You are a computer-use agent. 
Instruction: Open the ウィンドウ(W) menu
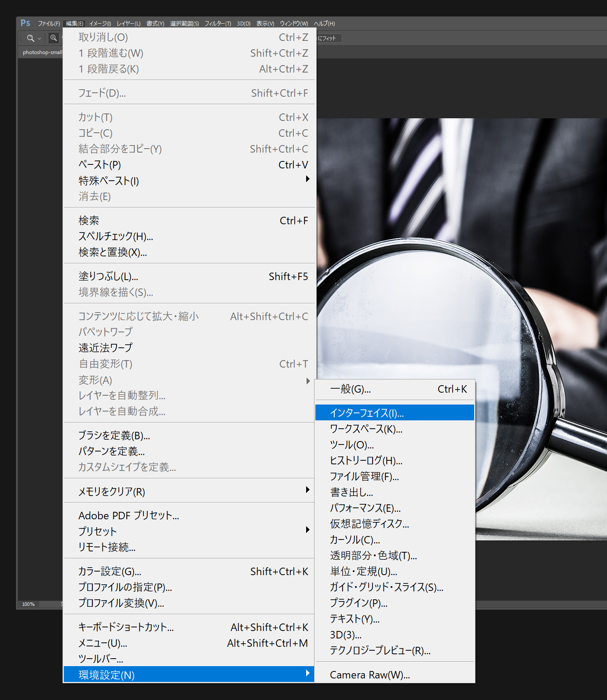coord(294,24)
